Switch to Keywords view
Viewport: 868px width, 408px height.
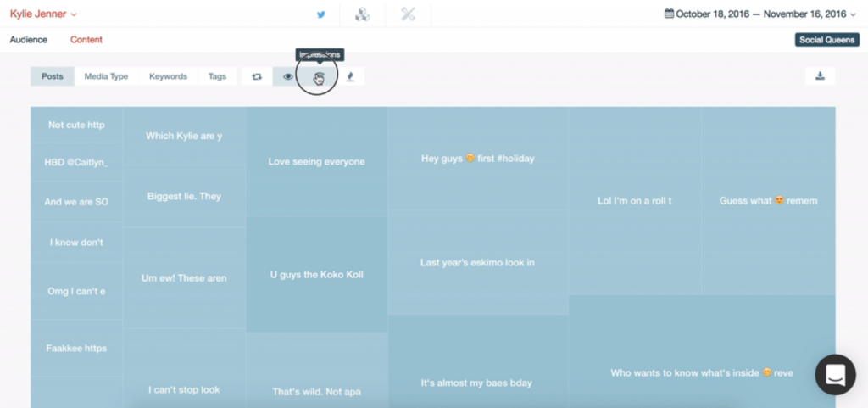pos(168,76)
